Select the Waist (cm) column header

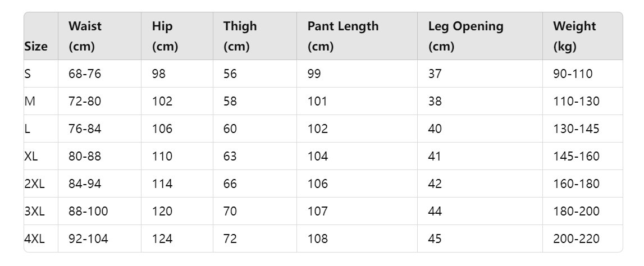(85, 36)
